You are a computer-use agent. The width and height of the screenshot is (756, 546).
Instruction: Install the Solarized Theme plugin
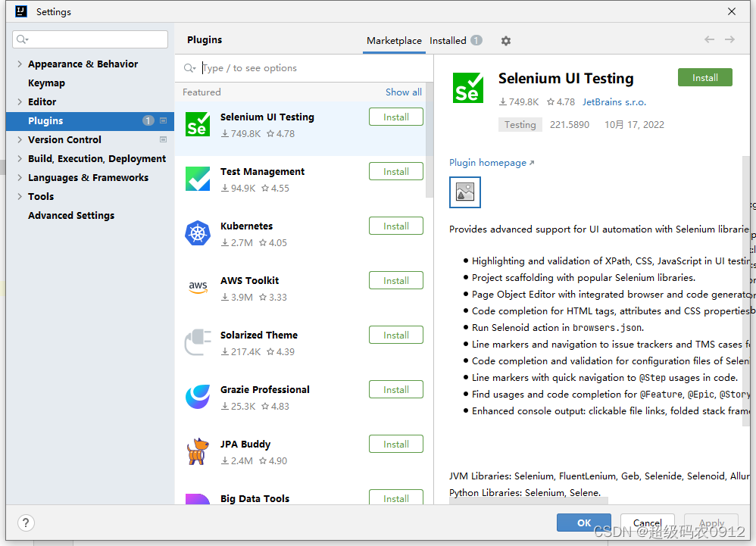coord(396,335)
